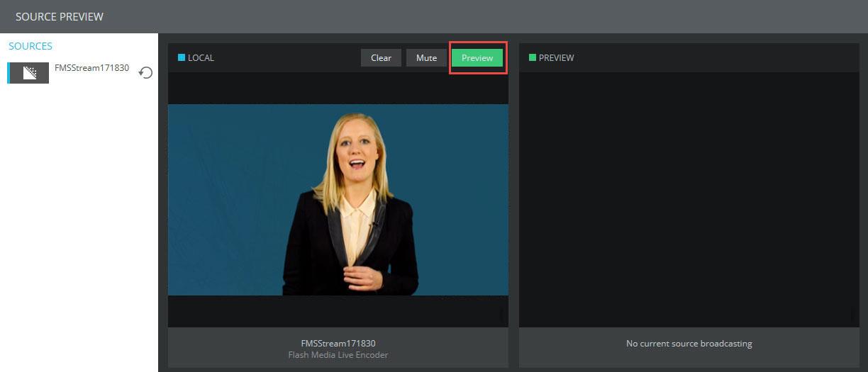Image resolution: width=868 pixels, height=372 pixels.
Task: Click the Flash Media Live Encoder subtitle
Action: click(x=338, y=354)
